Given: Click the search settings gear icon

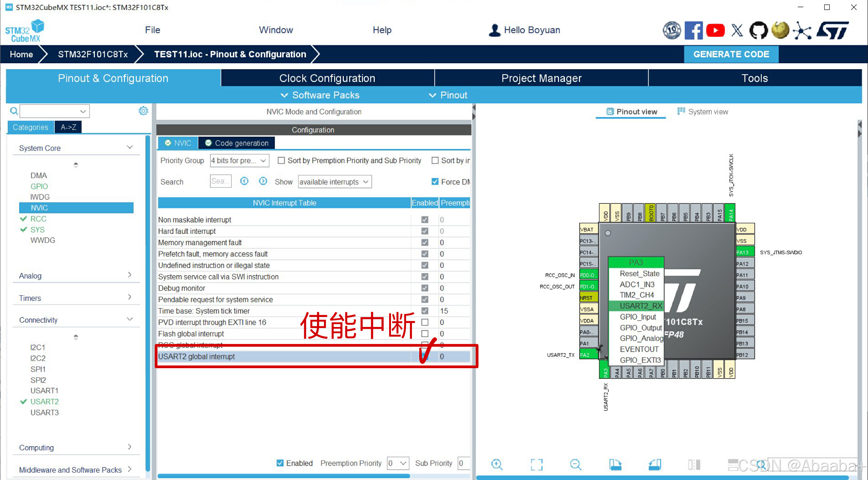Looking at the screenshot, I should click(143, 111).
